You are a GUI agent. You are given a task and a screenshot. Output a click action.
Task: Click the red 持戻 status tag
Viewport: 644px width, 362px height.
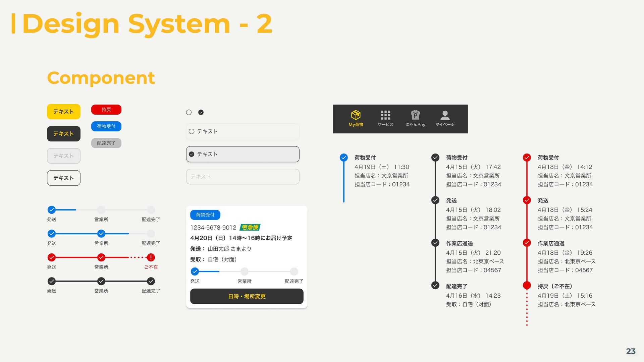pyautogui.click(x=106, y=110)
